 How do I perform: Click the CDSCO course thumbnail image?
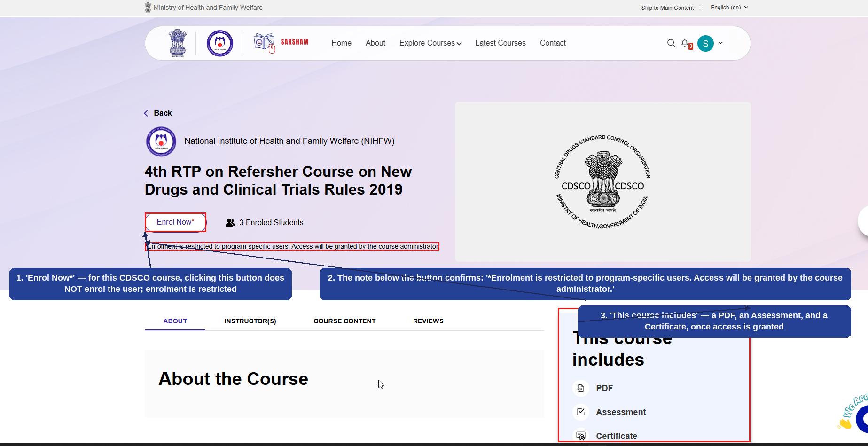click(x=602, y=182)
